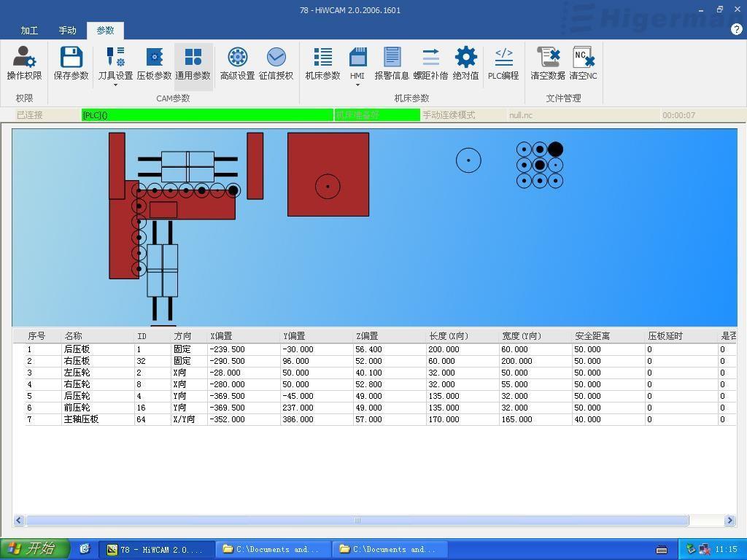The height and width of the screenshot is (560, 747).
Task: Select the 参数 tab
Action: click(x=105, y=31)
